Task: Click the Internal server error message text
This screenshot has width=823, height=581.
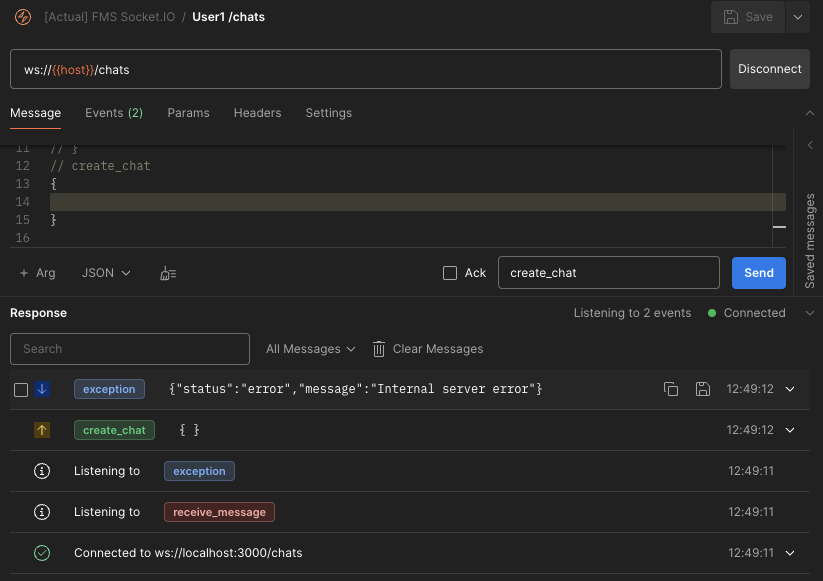Action: 355,389
